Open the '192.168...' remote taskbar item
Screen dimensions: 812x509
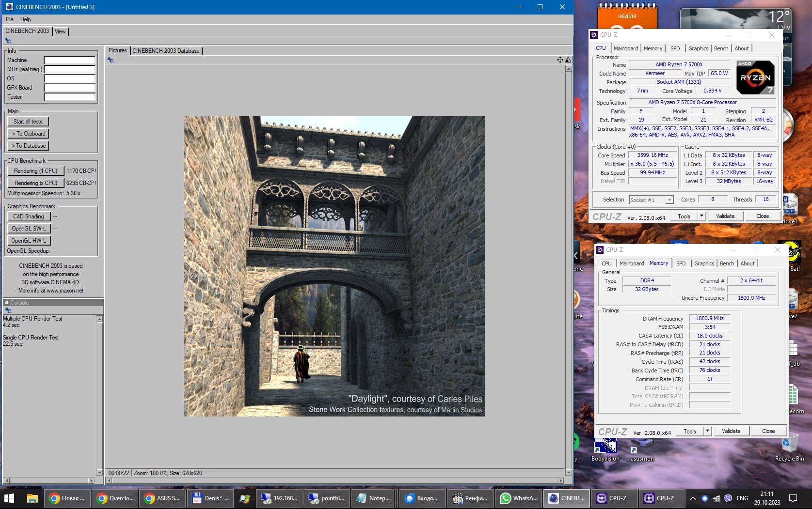tap(279, 498)
